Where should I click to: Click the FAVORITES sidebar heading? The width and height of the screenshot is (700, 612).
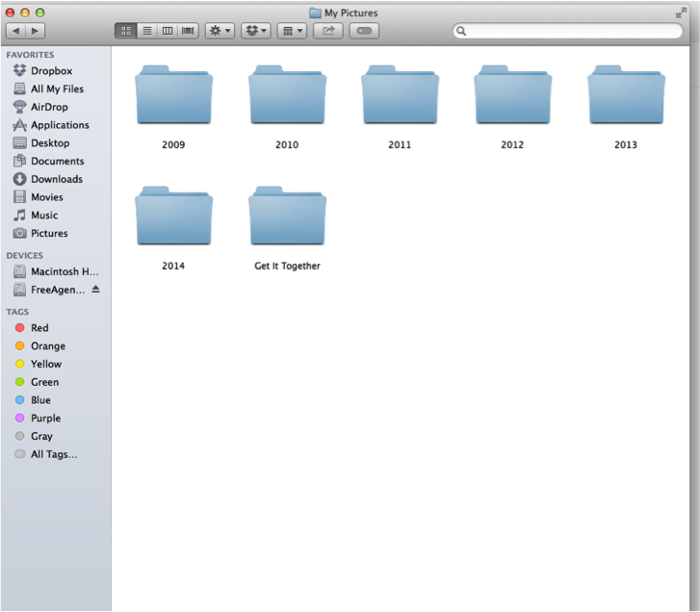[31, 55]
